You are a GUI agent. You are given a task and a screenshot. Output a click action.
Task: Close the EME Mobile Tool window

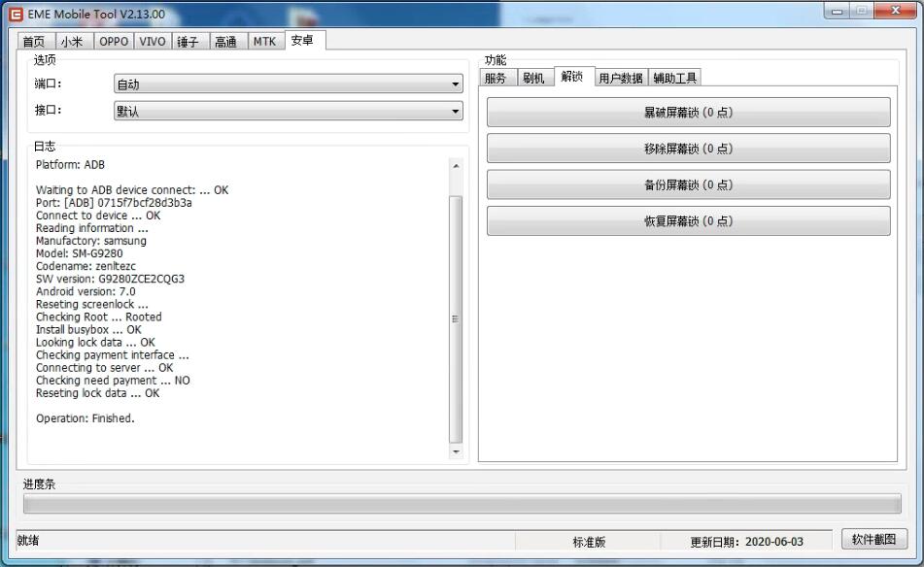895,11
